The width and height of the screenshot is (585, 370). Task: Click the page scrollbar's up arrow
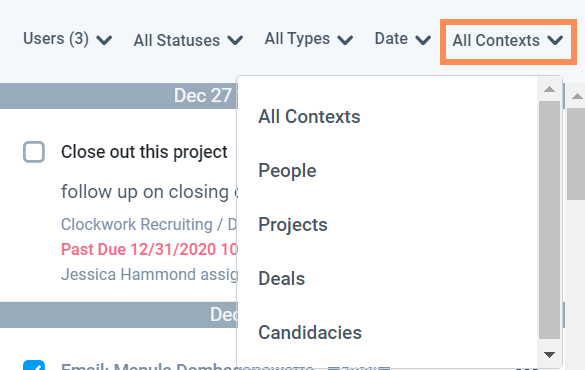pos(577,96)
